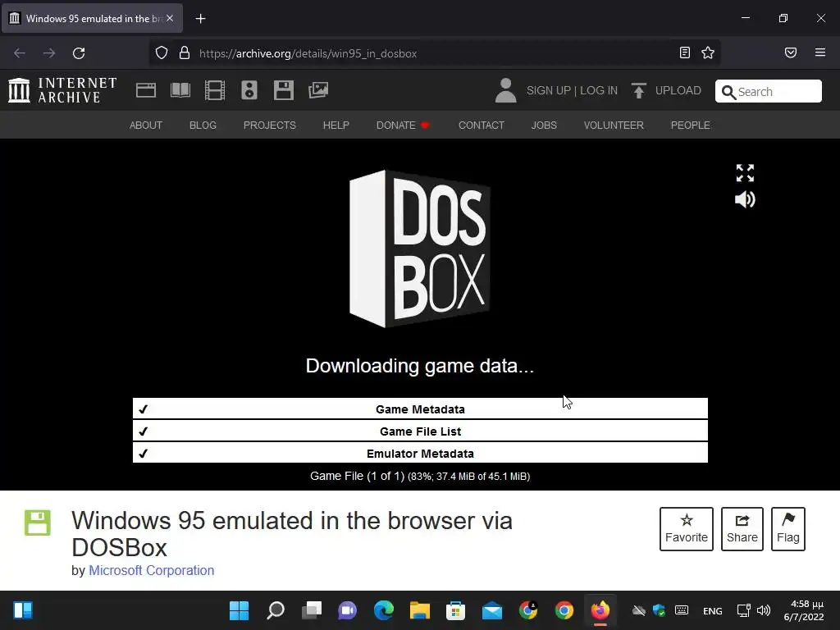The image size is (840, 630).
Task: Click SIGN UP link
Action: pyautogui.click(x=549, y=90)
